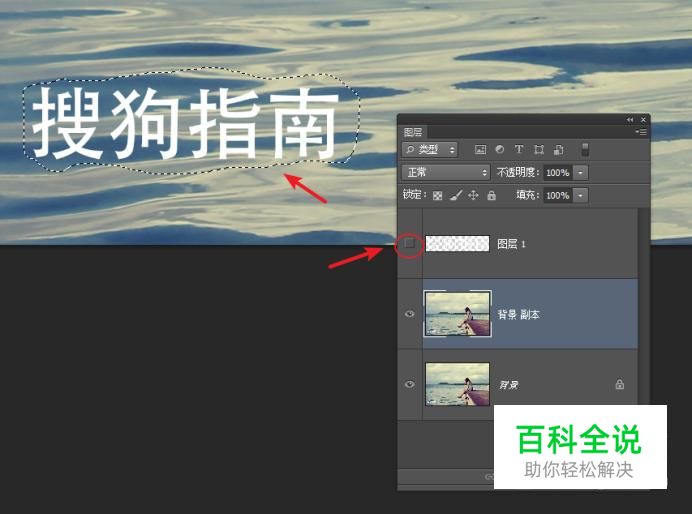Filter layers by shape layer icon
This screenshot has height=514, width=692.
click(x=539, y=150)
